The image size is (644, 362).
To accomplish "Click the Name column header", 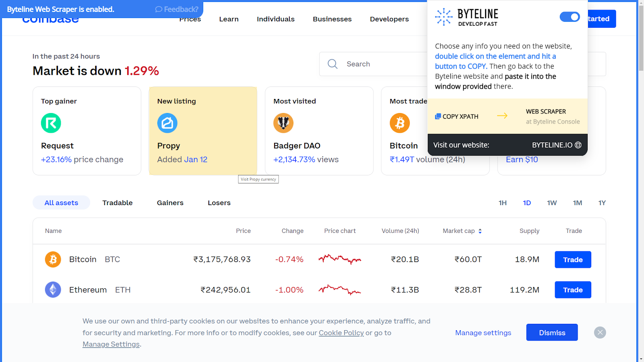I will (54, 231).
